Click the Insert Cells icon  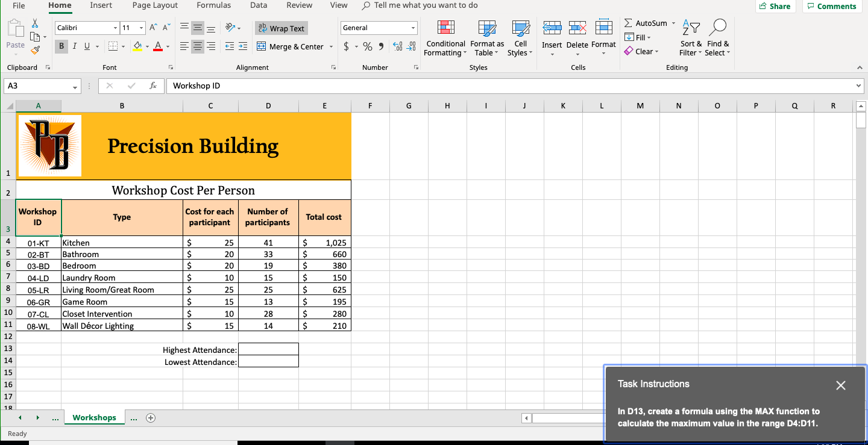tap(552, 26)
